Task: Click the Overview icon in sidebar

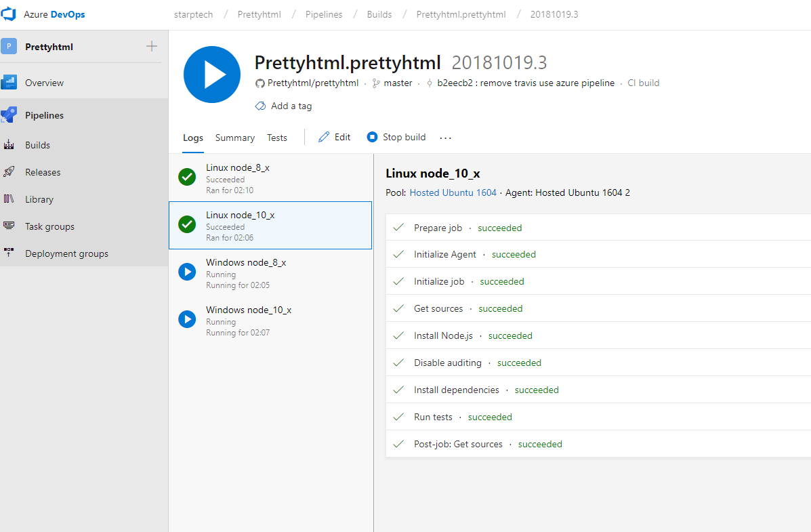Action: click(x=9, y=82)
